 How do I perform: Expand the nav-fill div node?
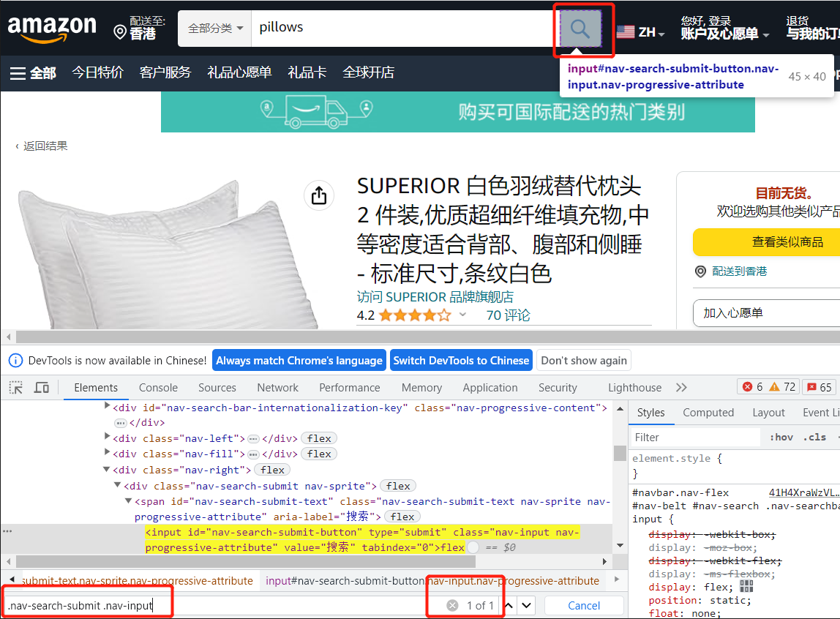point(107,452)
